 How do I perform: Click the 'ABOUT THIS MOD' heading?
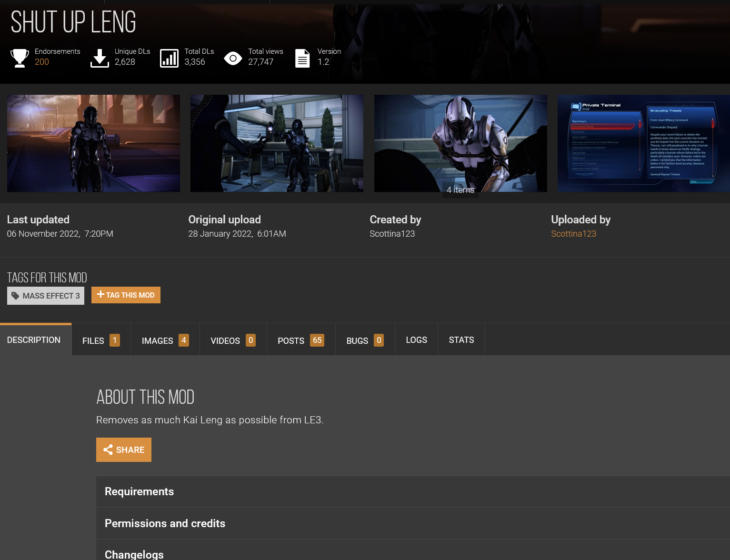145,397
